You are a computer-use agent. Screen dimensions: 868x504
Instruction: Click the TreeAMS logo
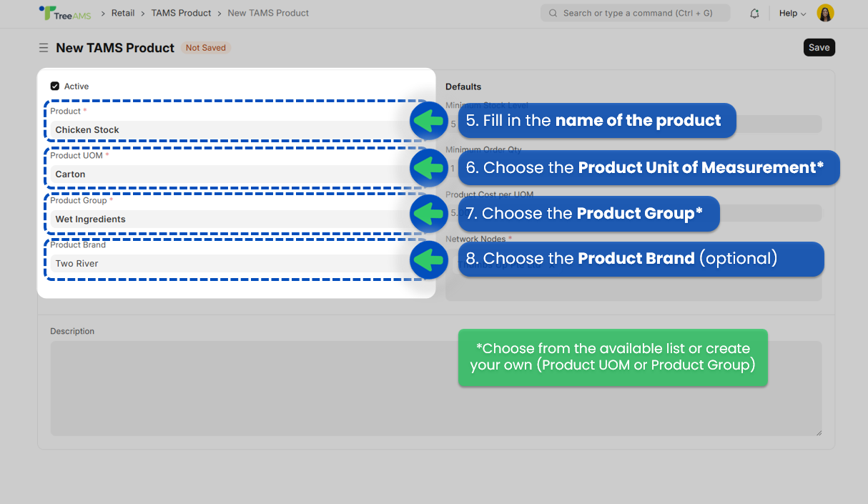point(65,13)
